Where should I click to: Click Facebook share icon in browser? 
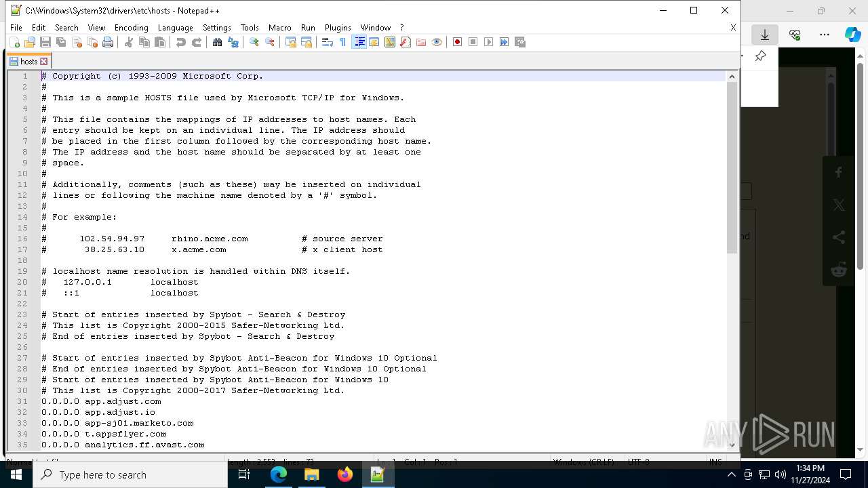839,173
